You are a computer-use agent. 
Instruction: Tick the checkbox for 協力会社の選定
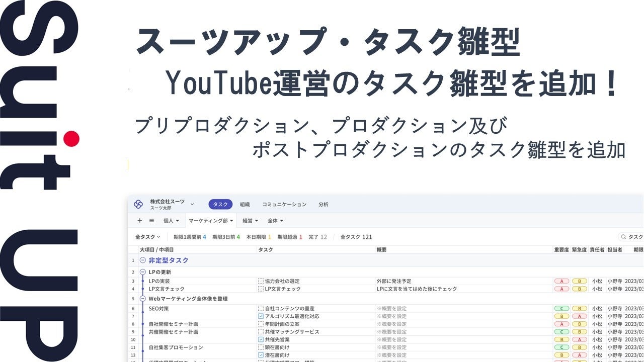tap(261, 281)
